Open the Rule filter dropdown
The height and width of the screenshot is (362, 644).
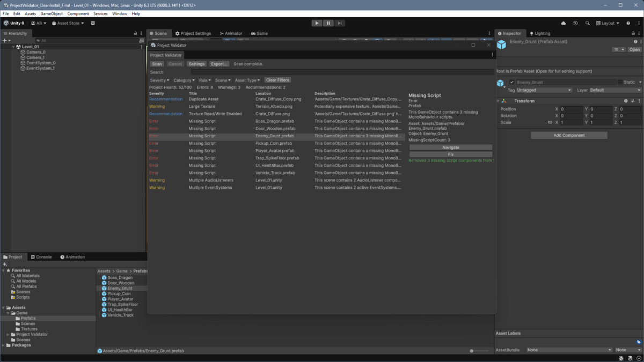pyautogui.click(x=205, y=80)
